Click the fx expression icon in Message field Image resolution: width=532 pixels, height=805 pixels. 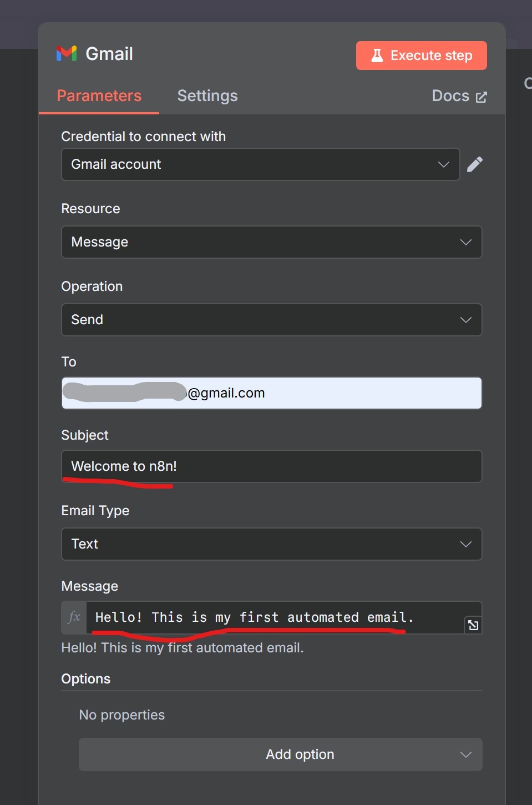pos(74,617)
